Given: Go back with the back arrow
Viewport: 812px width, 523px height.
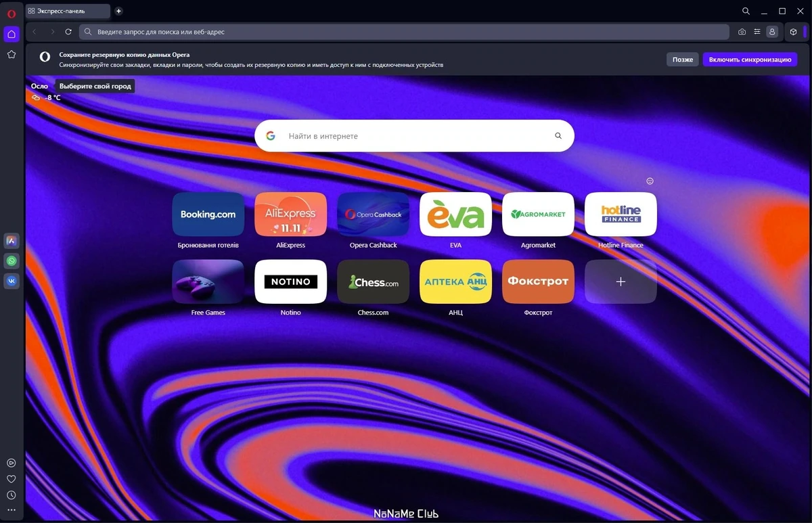Looking at the screenshot, I should [35, 32].
